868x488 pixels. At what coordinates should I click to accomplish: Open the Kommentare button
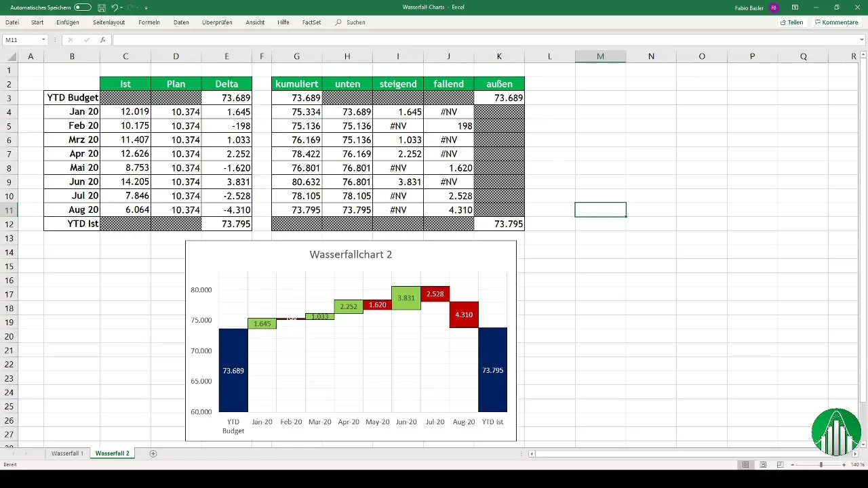(836, 22)
